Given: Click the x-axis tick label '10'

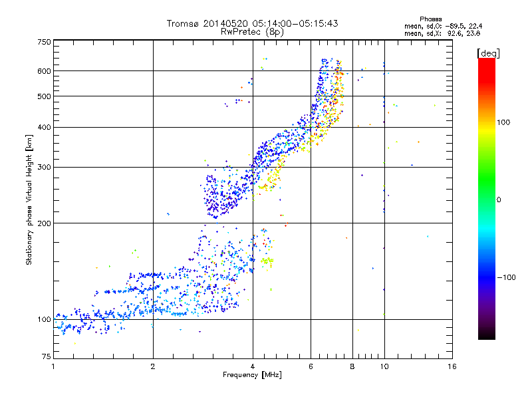Looking at the screenshot, I should (x=384, y=366).
